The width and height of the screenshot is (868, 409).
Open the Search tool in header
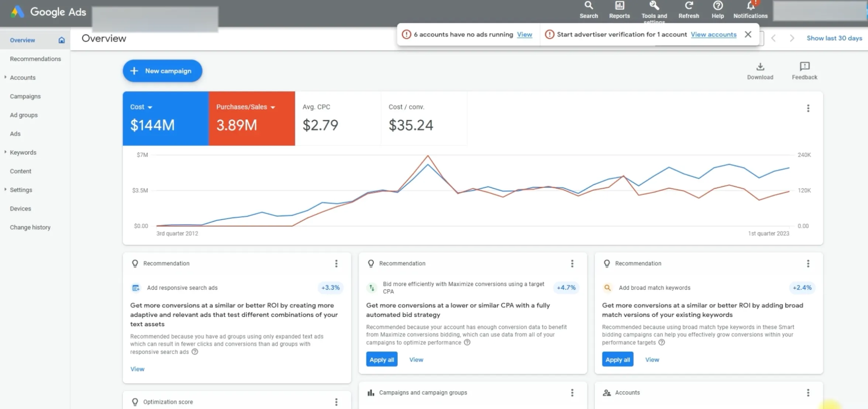pos(588,10)
